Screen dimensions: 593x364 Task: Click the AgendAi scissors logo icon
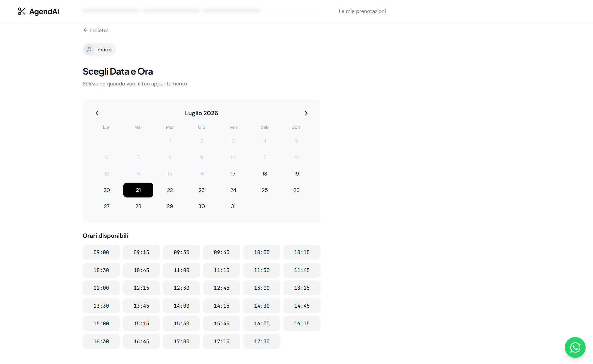click(21, 11)
